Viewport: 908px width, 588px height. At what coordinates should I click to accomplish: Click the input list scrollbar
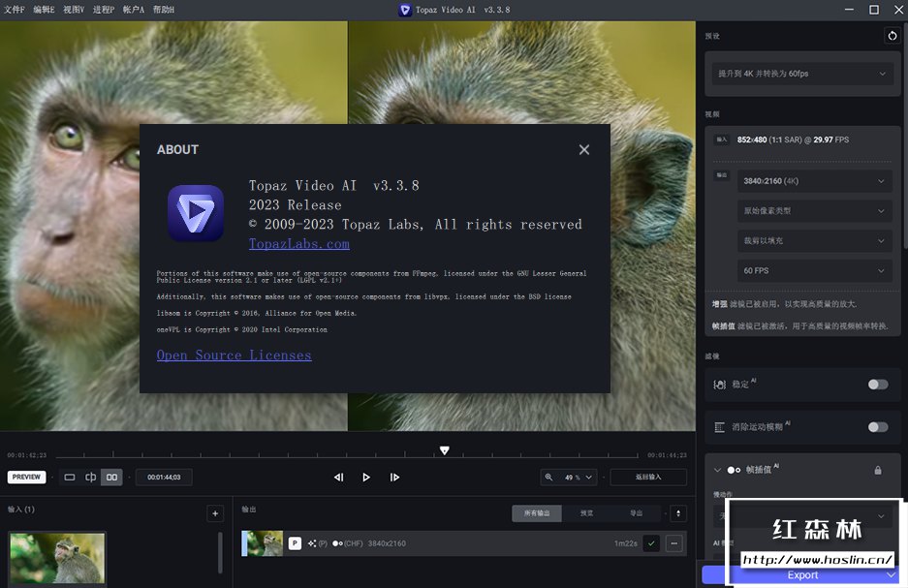point(220,553)
